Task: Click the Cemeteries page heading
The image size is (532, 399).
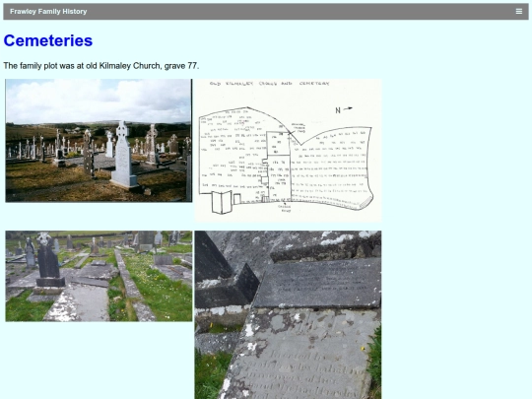Action: [48, 40]
